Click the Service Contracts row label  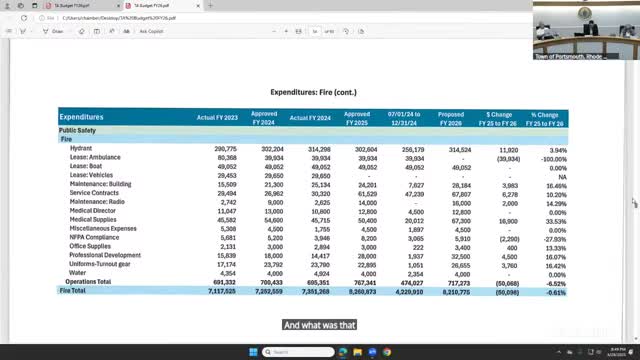pyautogui.click(x=94, y=193)
